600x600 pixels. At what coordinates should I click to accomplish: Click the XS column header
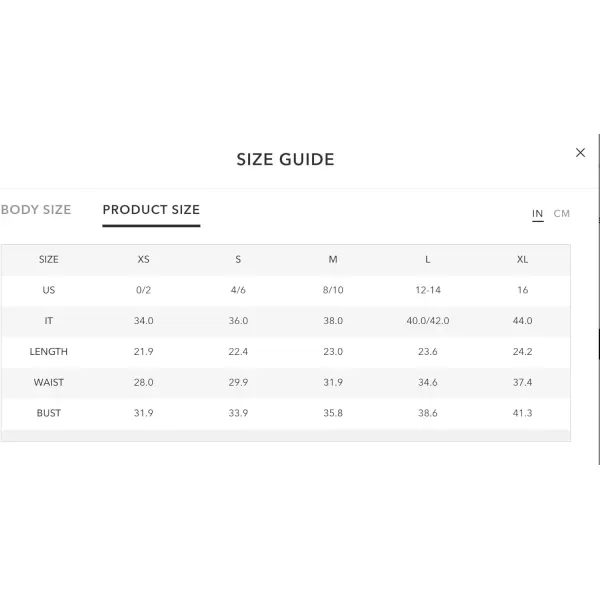(143, 259)
